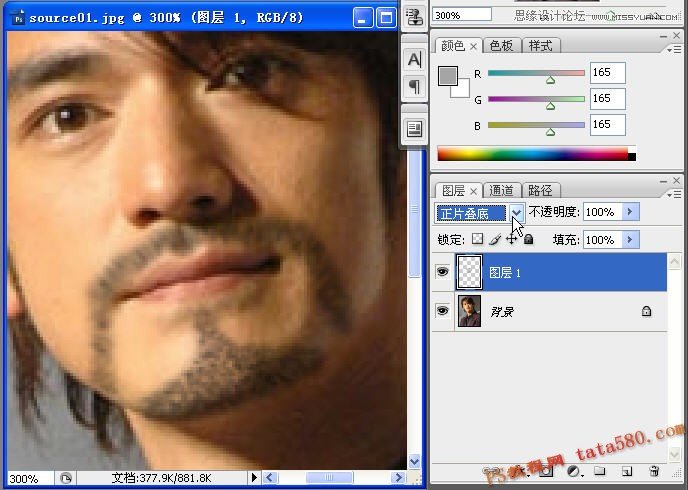Switch to the 路径 tab
This screenshot has width=688, height=490.
pos(540,190)
